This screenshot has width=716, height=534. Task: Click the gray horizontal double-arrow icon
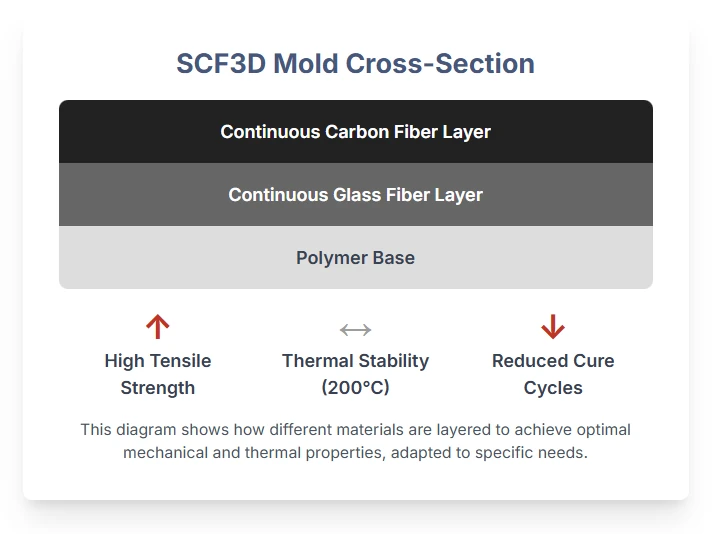click(355, 329)
